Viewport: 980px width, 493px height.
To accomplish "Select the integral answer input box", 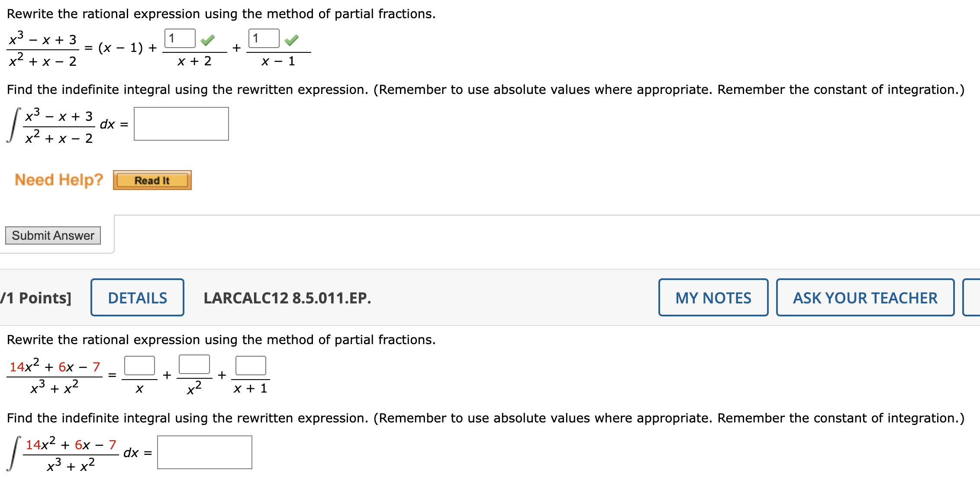I will (x=181, y=124).
